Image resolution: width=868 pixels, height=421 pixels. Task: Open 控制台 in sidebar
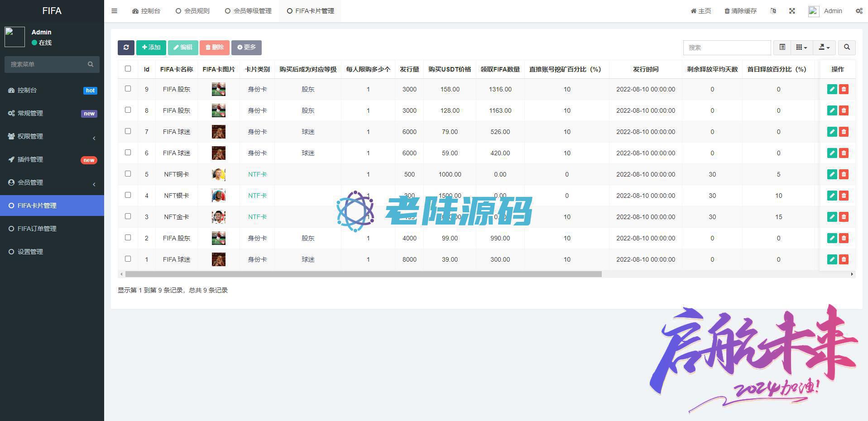52,90
